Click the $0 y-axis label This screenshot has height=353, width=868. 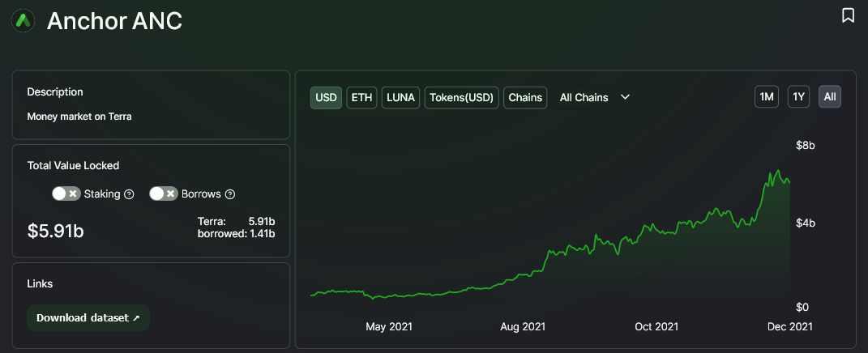[803, 307]
